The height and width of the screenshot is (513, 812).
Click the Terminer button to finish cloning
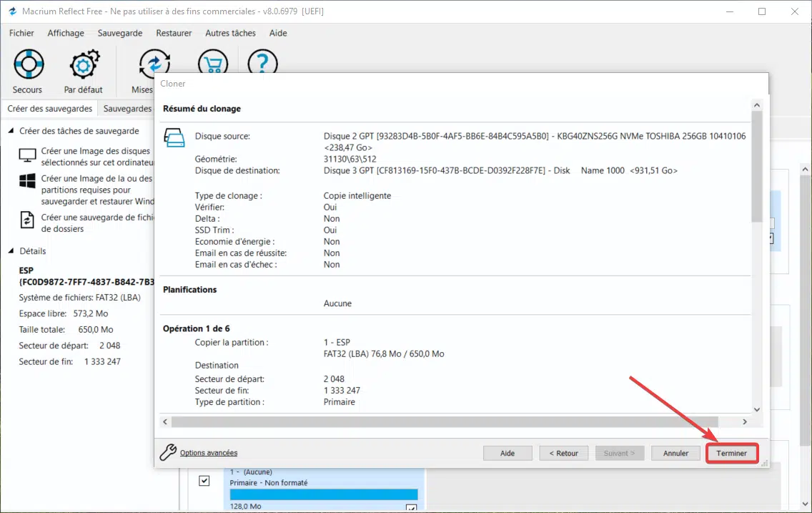(x=732, y=453)
